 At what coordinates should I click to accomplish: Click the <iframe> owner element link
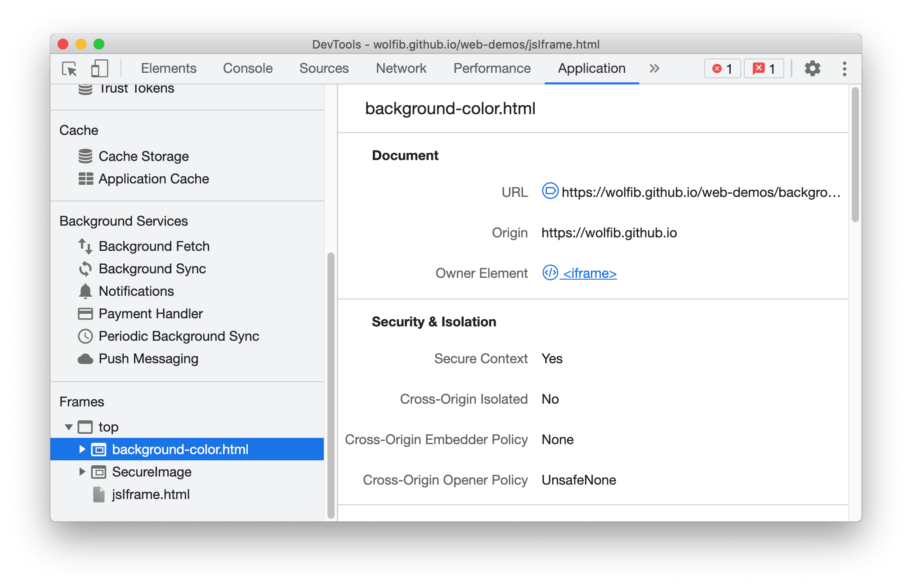(588, 273)
